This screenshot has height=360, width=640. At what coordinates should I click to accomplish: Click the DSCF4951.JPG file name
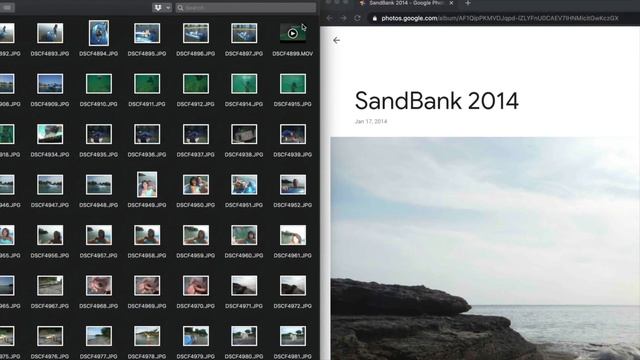point(244,205)
